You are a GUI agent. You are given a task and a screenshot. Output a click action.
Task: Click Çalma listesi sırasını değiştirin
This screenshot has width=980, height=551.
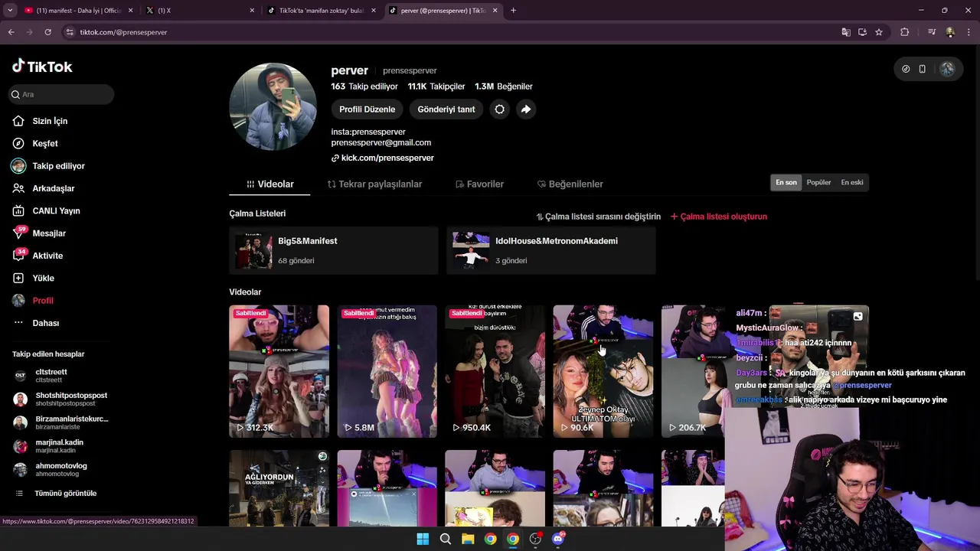(599, 217)
